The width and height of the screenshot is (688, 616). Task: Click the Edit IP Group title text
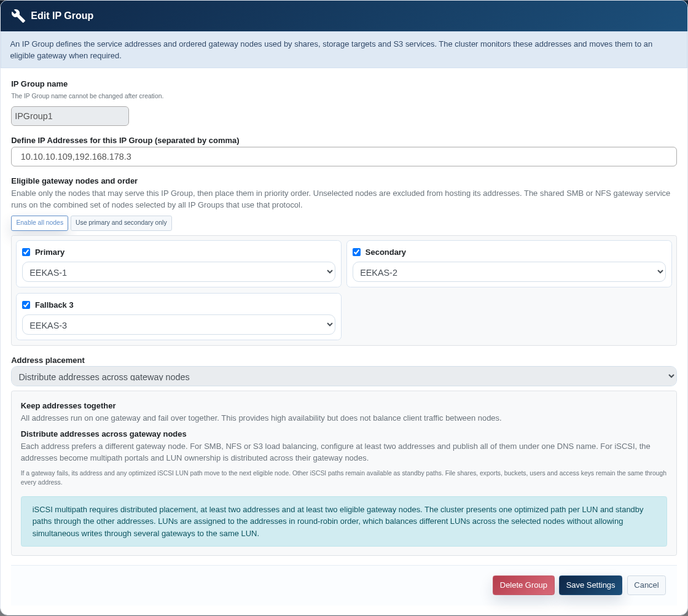tap(62, 16)
